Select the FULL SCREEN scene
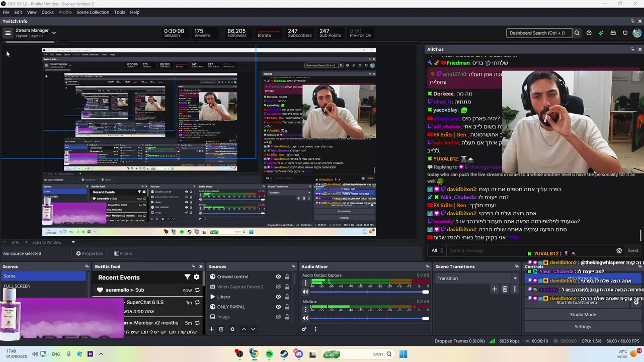644x362 pixels. 44,286
